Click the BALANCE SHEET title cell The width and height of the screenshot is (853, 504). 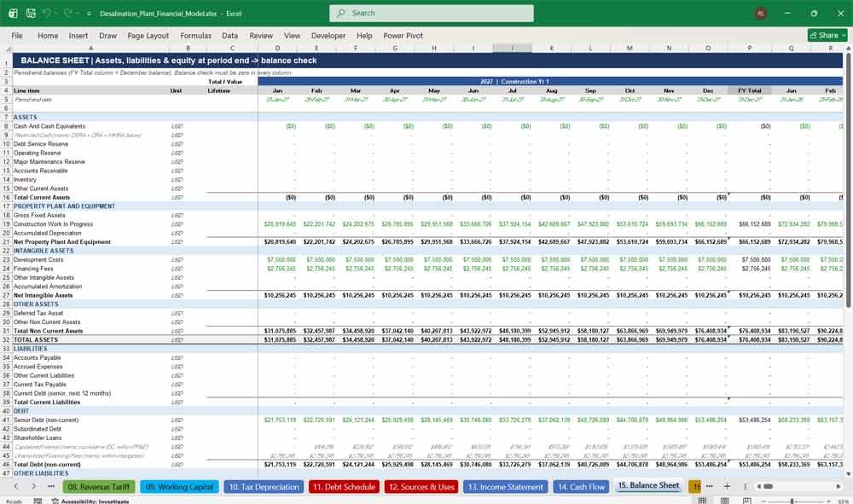[427, 61]
